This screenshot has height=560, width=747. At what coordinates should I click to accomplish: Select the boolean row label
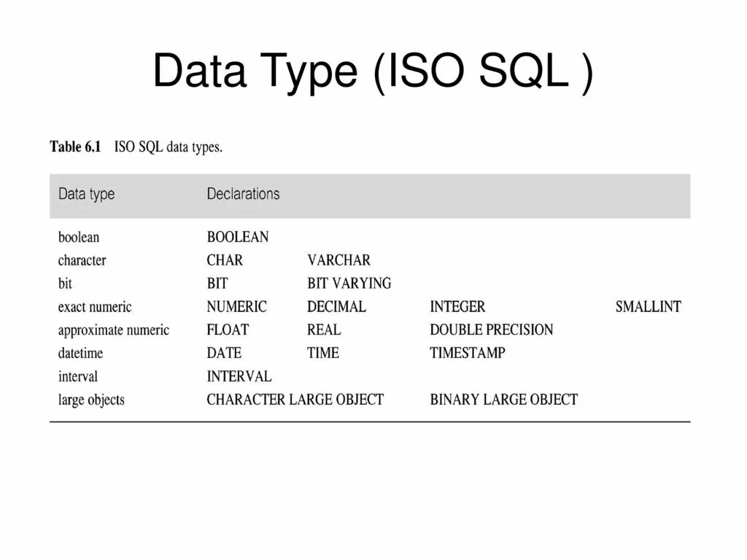[79, 237]
